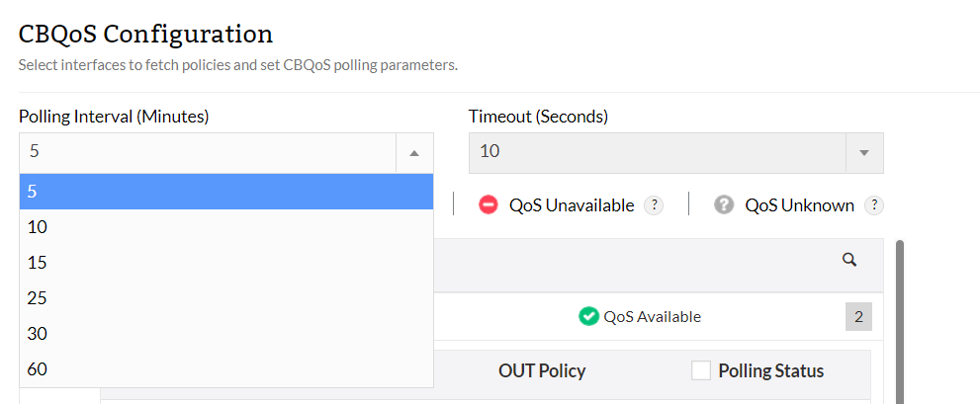The image size is (980, 404).
Task: Click the red QoS Unavailable status icon
Action: 488,205
